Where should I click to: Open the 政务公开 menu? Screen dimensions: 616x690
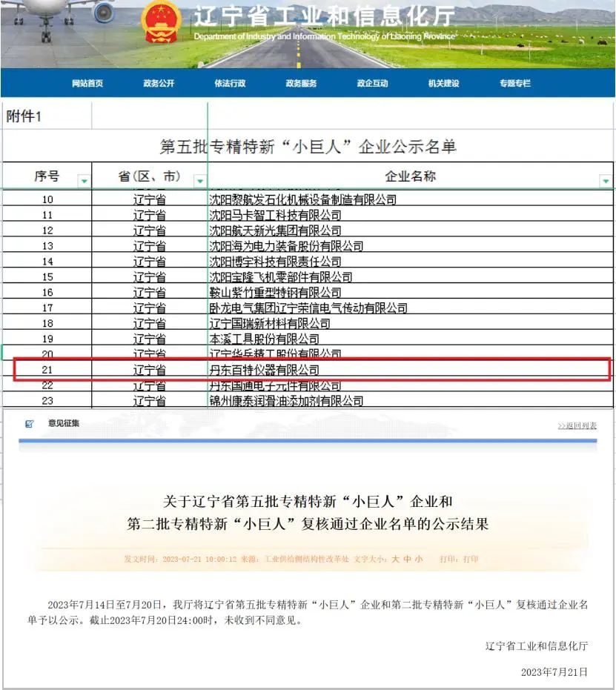(x=158, y=84)
